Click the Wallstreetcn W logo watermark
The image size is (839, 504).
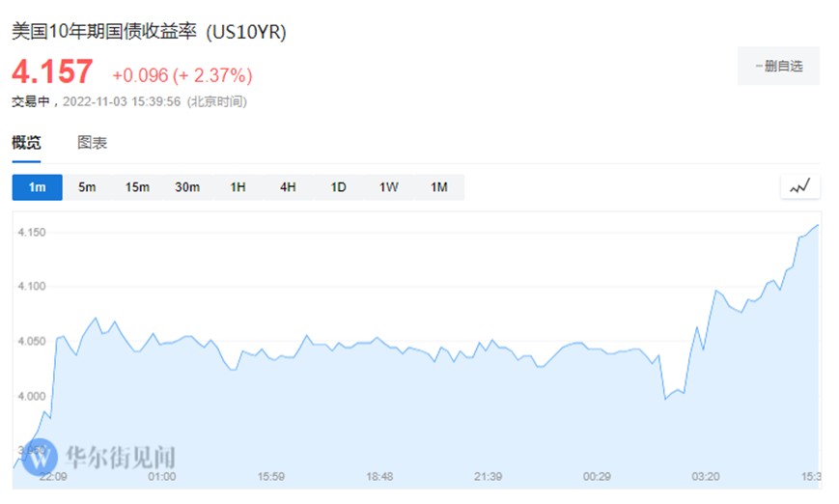pos(41,455)
